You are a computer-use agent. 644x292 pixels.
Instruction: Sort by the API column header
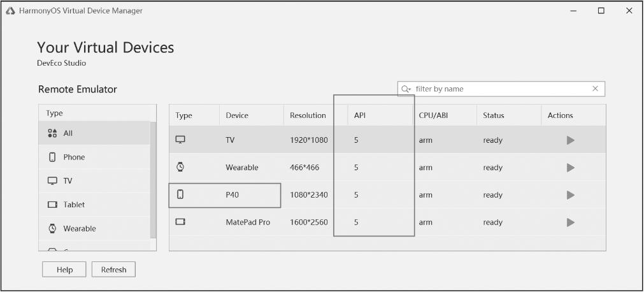pyautogui.click(x=360, y=115)
